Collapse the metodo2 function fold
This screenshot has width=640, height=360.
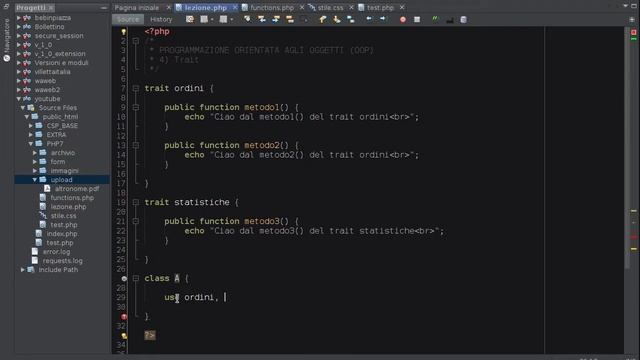coord(136,145)
